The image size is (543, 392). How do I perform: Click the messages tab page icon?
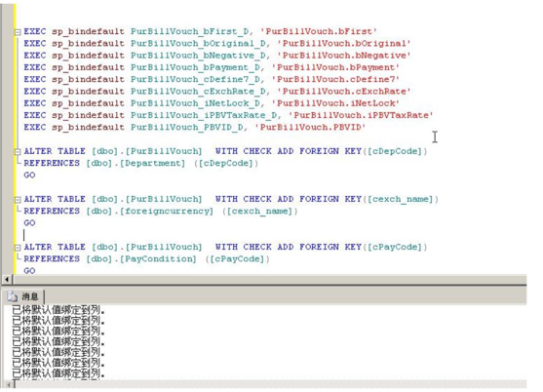pyautogui.click(x=13, y=296)
